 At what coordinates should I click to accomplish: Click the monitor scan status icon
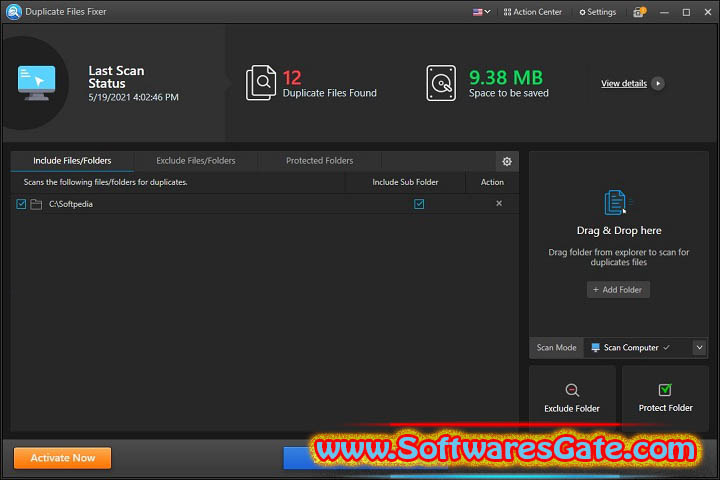point(36,83)
